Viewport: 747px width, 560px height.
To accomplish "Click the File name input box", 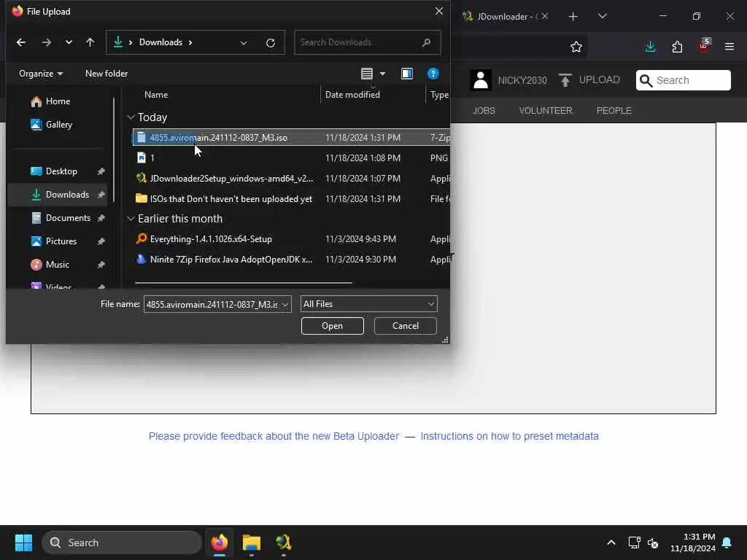I will click(x=212, y=304).
